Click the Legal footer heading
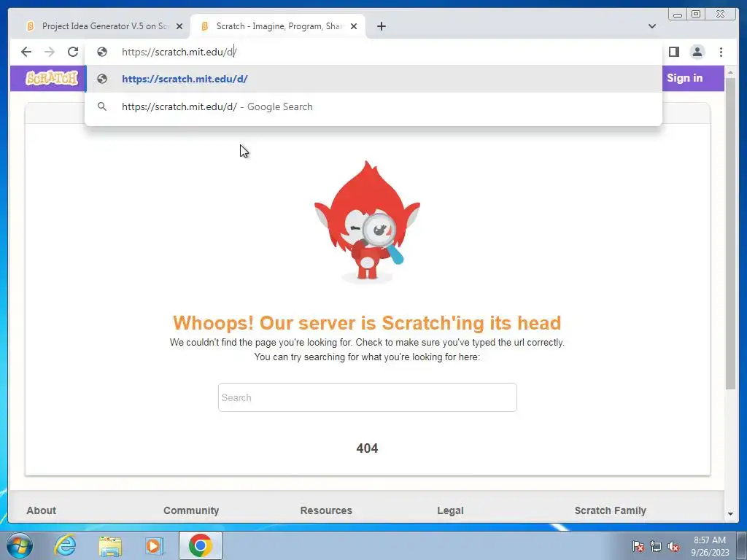This screenshot has width=747, height=560. (x=450, y=510)
